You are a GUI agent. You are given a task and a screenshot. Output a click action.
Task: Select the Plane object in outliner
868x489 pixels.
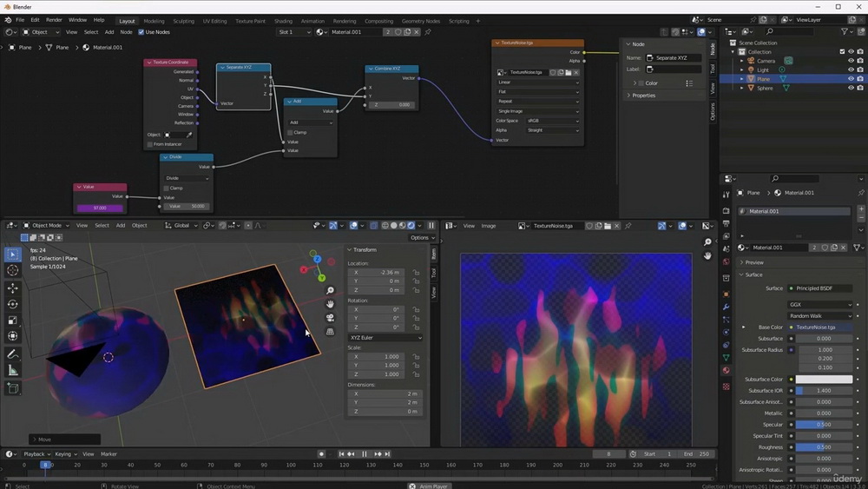(x=763, y=79)
